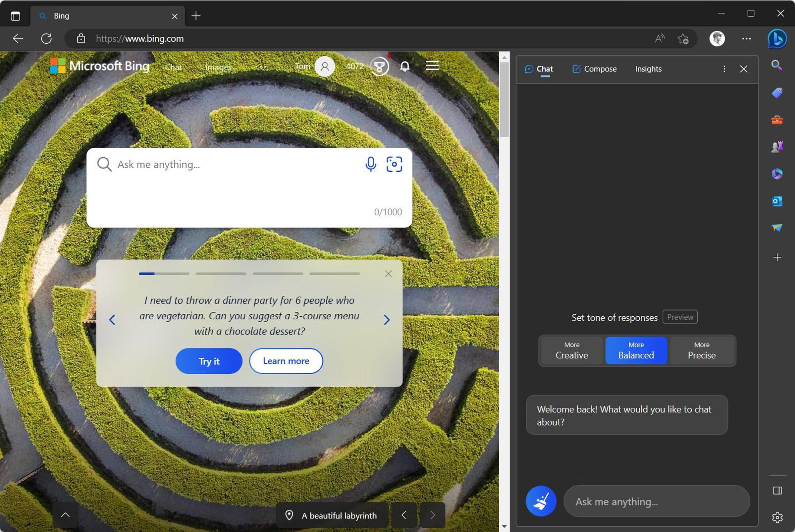Open visual search with the camera icon
Screen dimensions: 795x532
(x=394, y=164)
